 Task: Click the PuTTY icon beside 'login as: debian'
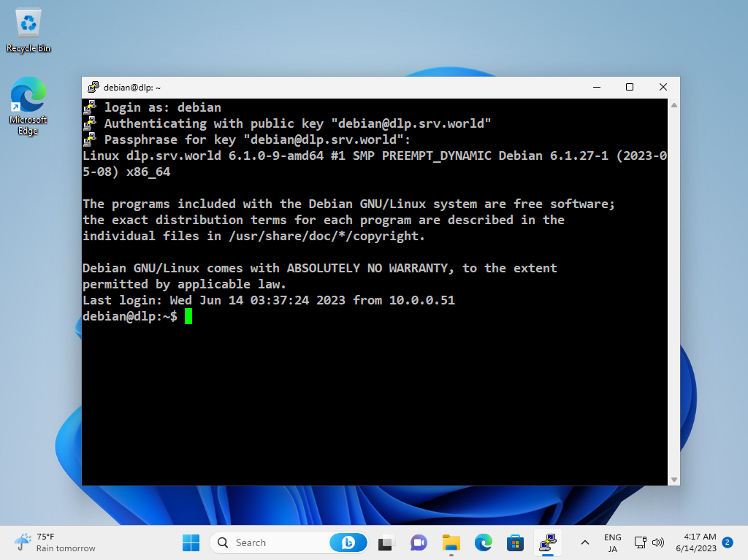[x=90, y=107]
